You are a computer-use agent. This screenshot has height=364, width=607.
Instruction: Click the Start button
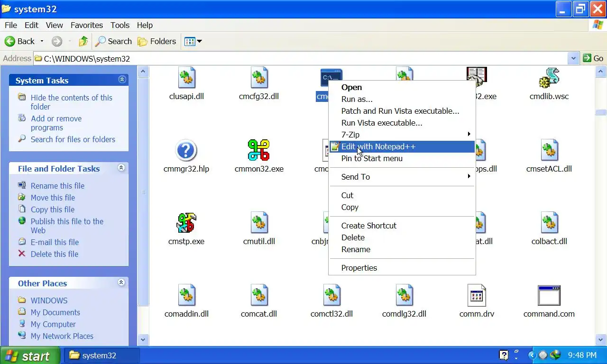point(30,355)
